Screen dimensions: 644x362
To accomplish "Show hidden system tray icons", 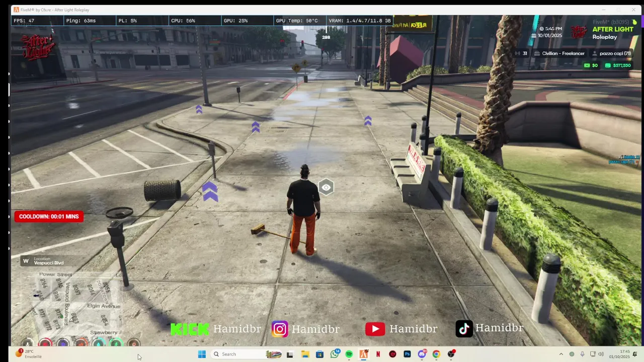I will click(561, 354).
